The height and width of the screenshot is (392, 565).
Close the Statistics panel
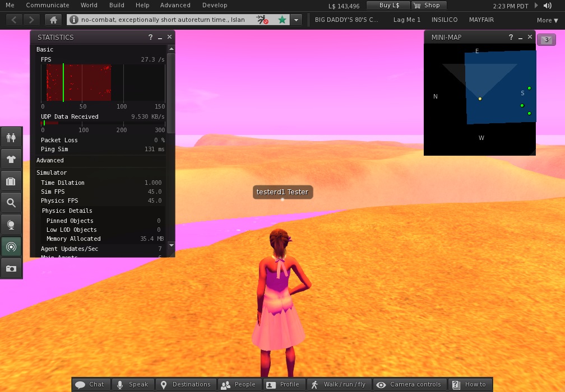(169, 37)
